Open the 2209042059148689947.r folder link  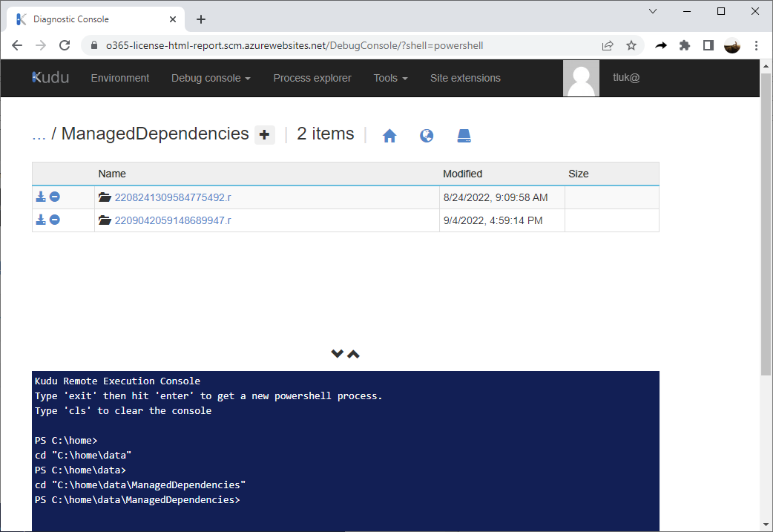(173, 220)
